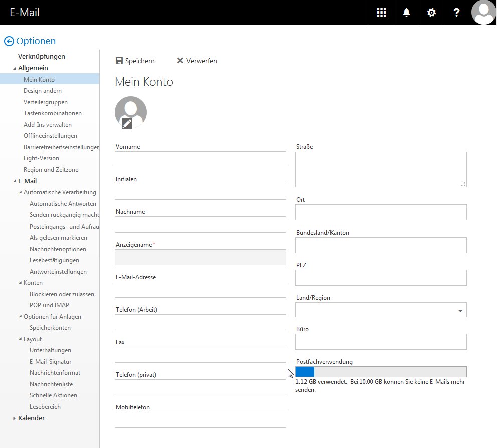Open Offlineeinstellungen

tap(50, 135)
